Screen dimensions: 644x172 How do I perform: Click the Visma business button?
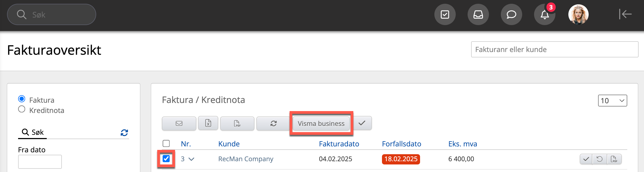coord(321,123)
